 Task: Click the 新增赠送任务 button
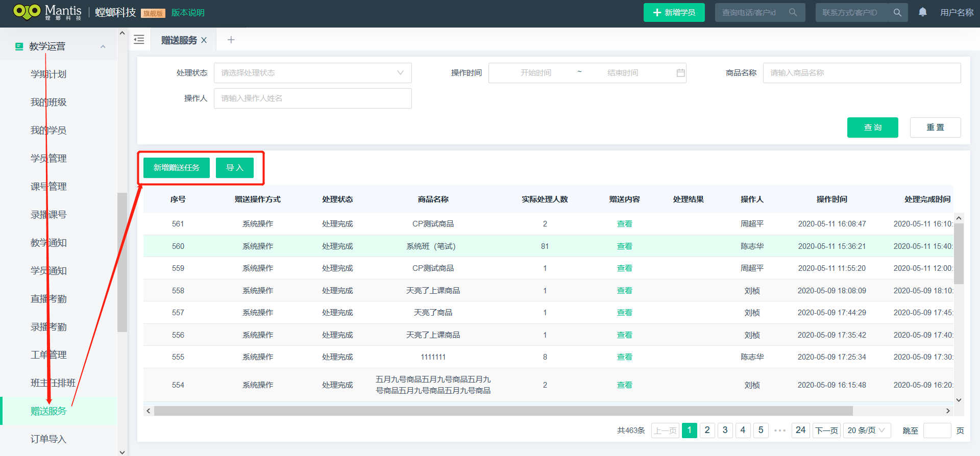(176, 168)
